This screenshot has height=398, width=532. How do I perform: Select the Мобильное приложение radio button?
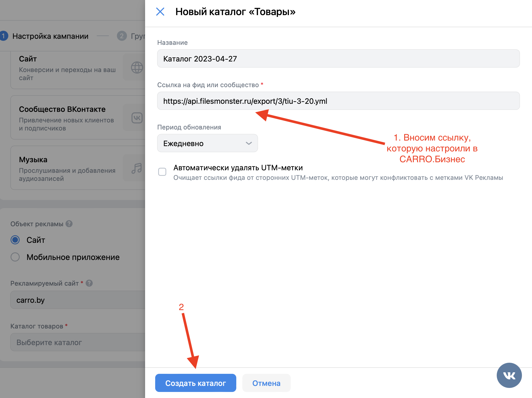[15, 257]
